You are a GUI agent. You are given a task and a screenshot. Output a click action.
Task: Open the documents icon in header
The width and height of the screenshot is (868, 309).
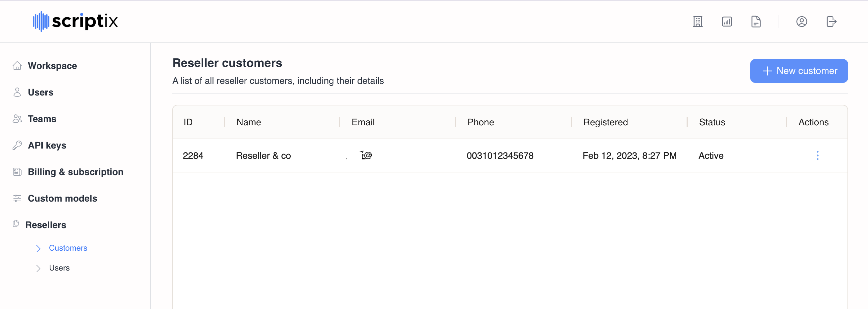pyautogui.click(x=756, y=22)
